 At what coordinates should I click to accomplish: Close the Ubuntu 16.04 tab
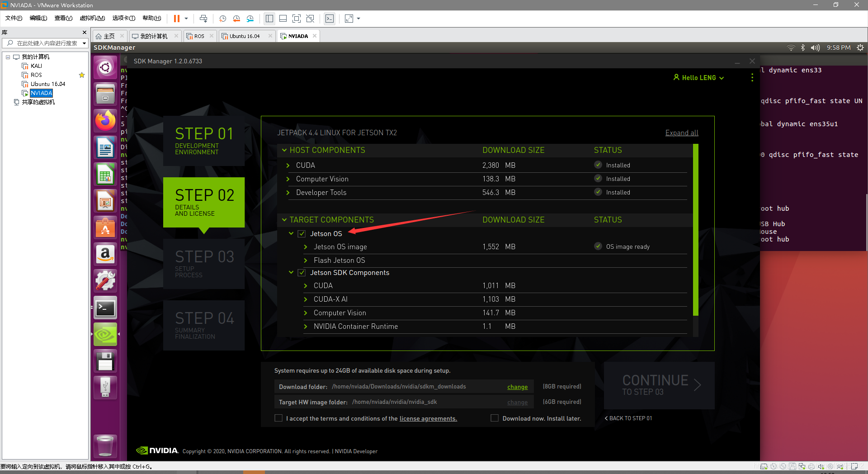[270, 36]
